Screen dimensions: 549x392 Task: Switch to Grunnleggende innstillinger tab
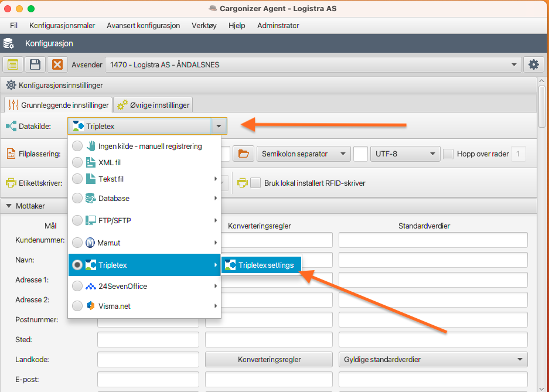tap(58, 105)
